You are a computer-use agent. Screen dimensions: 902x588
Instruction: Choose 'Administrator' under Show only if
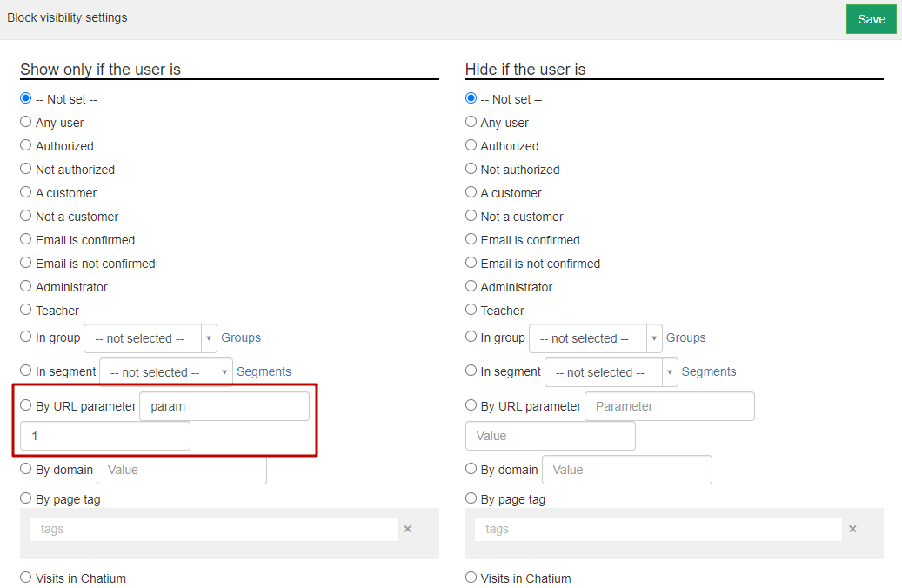pyautogui.click(x=26, y=286)
